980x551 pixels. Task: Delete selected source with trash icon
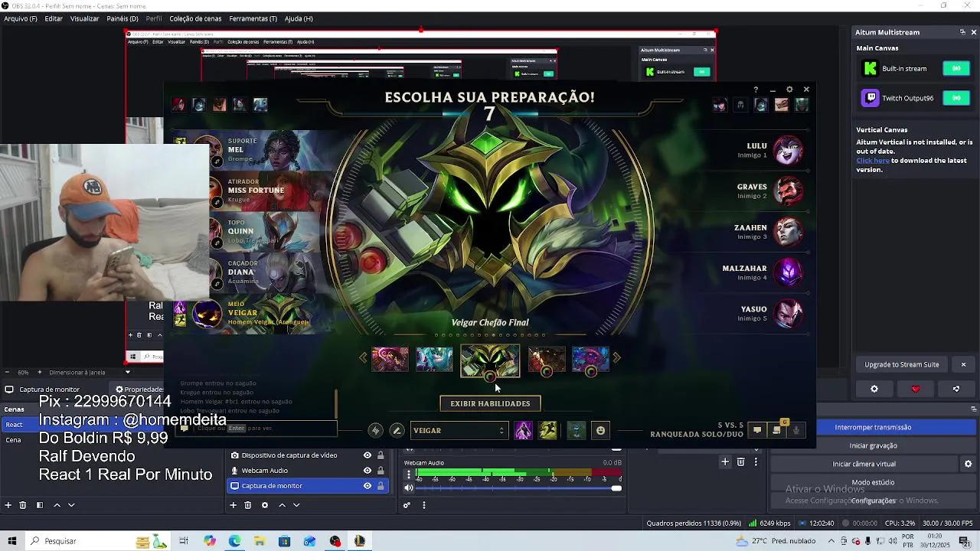pyautogui.click(x=248, y=505)
